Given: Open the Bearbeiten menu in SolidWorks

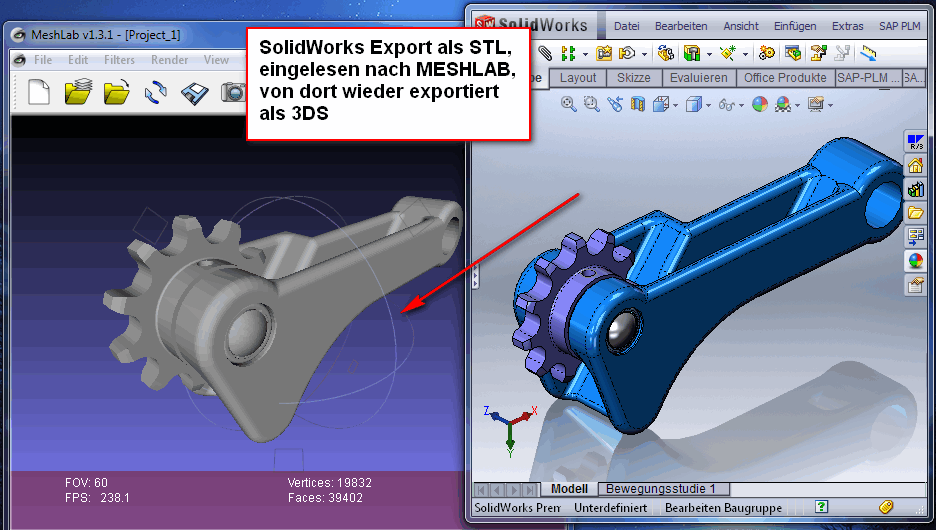Looking at the screenshot, I should tap(681, 26).
